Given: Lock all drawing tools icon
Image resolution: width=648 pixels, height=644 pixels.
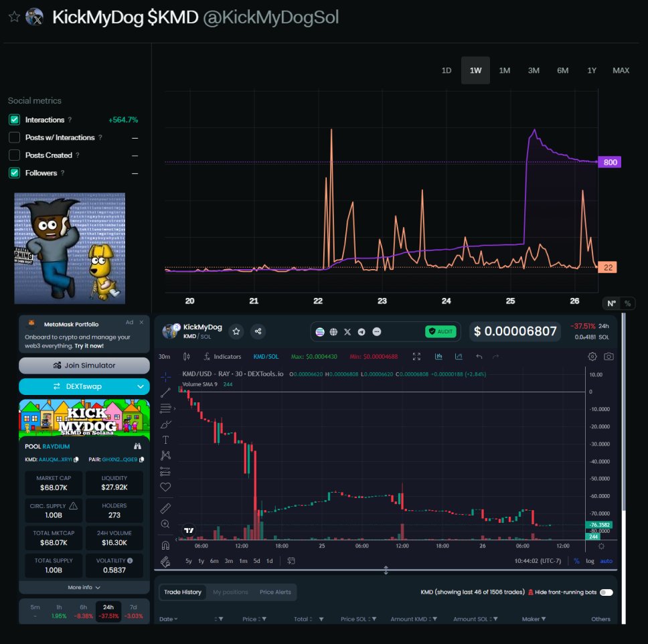Looking at the screenshot, I should [x=165, y=562].
